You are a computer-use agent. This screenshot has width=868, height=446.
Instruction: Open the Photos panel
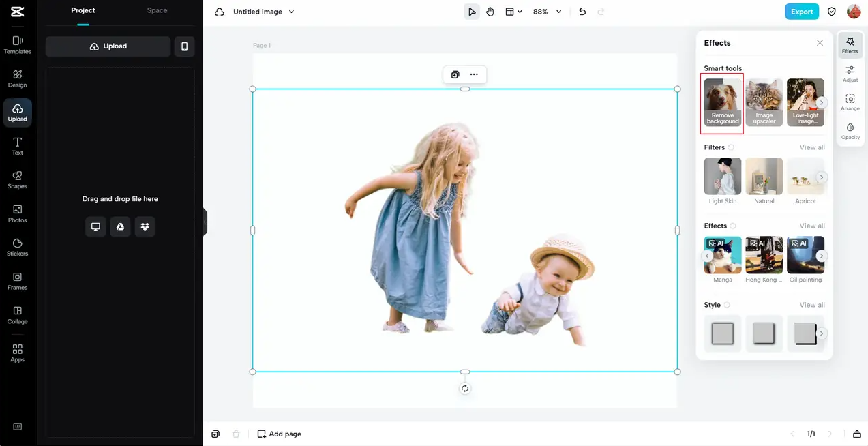(x=18, y=213)
